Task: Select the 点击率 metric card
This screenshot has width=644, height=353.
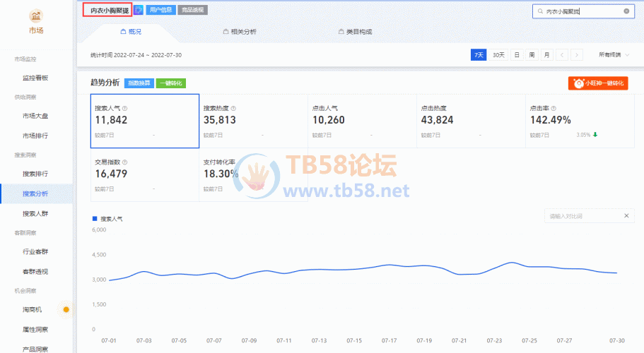Action: coord(579,121)
